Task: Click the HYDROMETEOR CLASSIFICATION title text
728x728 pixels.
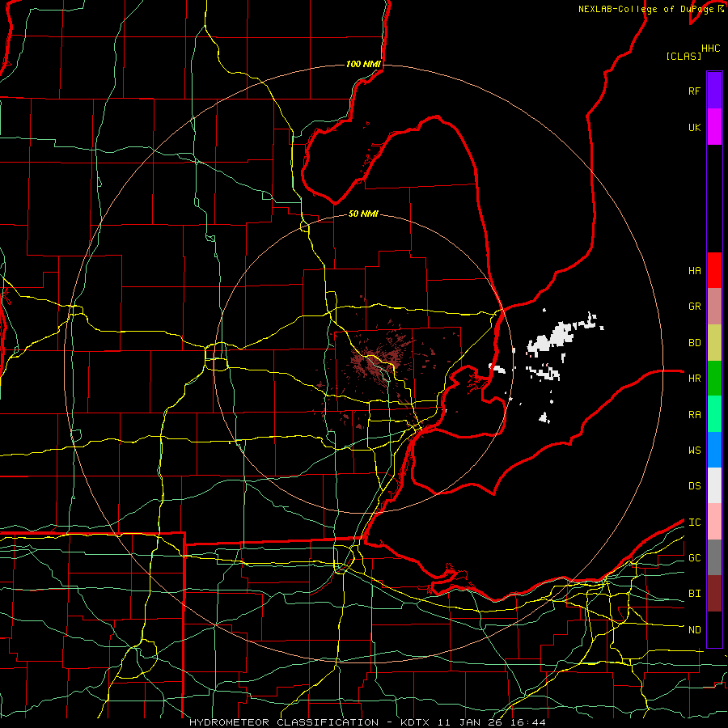Action: coord(284,722)
